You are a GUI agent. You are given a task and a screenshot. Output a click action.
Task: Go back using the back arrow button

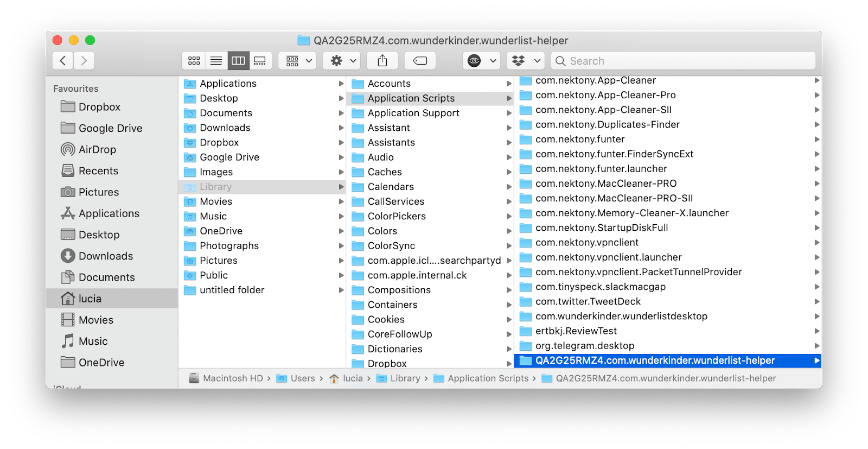63,61
